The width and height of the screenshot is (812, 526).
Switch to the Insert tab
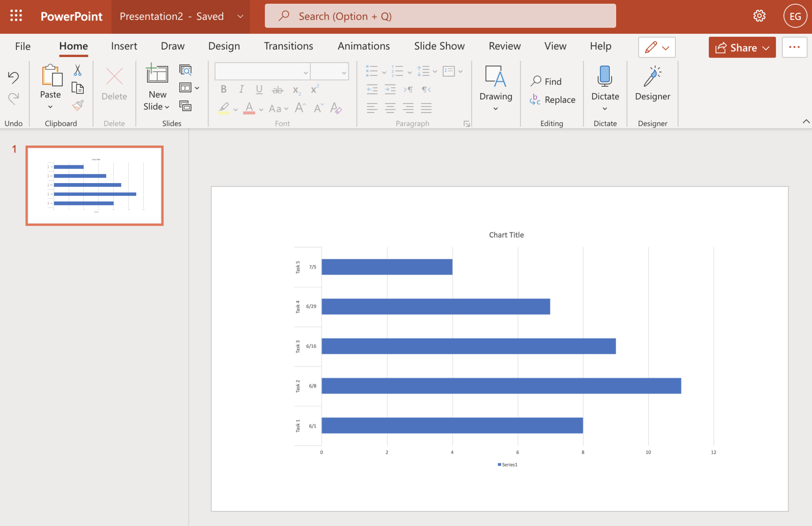click(124, 46)
